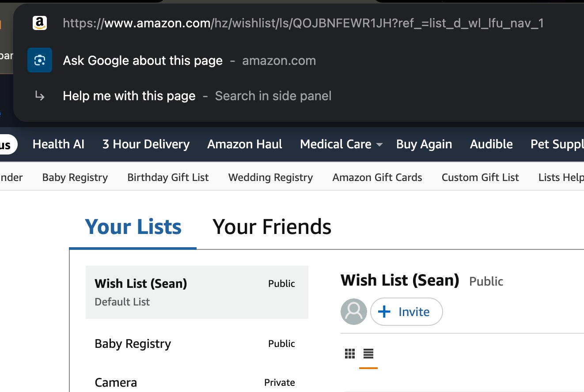Click the plus icon inside the Invite button
584x392 pixels.
click(x=384, y=312)
